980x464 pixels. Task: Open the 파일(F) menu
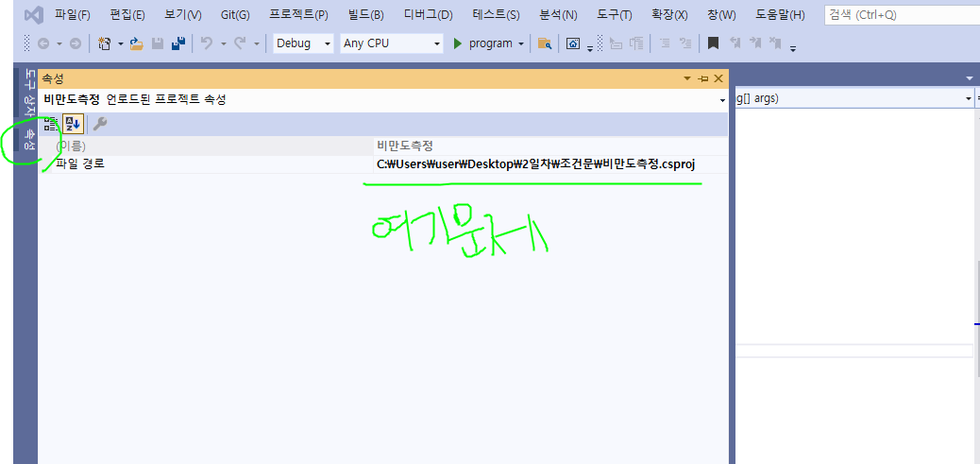73,15
